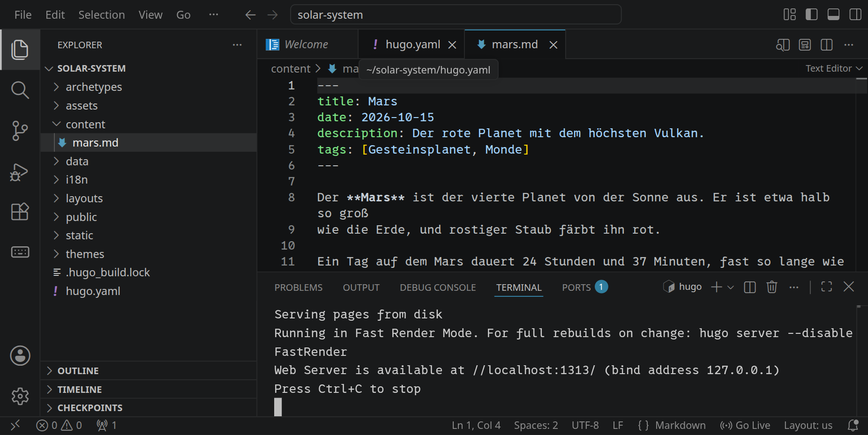Go back in navigation history
868x435 pixels.
coord(251,15)
